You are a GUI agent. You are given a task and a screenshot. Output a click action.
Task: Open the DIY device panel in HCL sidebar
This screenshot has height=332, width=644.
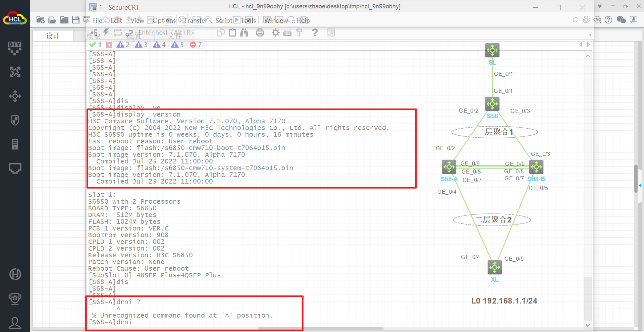coord(15,48)
